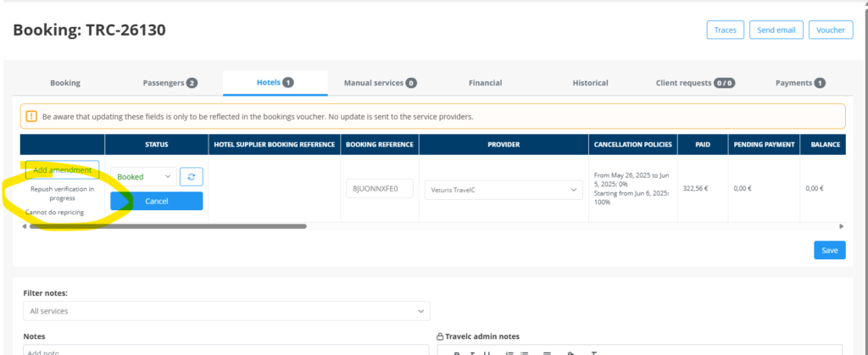The height and width of the screenshot is (355, 868).
Task: Click the Add amendment button
Action: (x=62, y=169)
